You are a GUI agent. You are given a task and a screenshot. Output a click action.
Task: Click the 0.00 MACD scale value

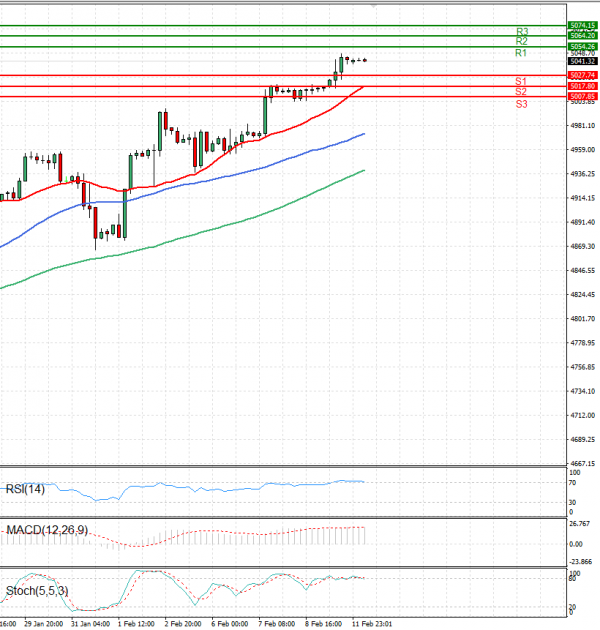(576, 544)
